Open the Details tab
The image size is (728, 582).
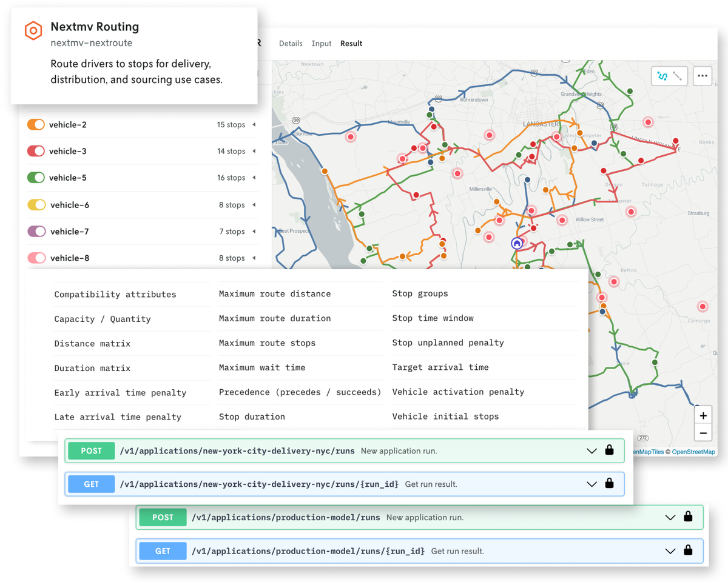291,43
